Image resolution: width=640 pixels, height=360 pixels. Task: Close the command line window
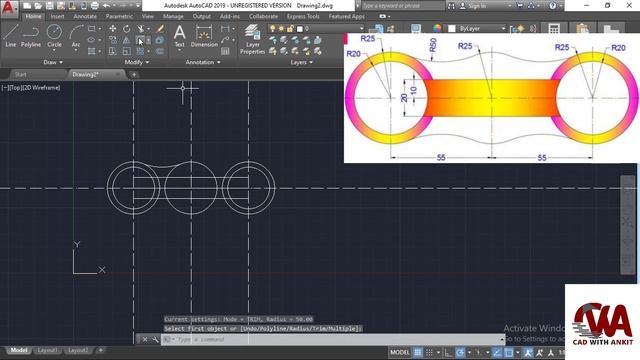[144, 339]
